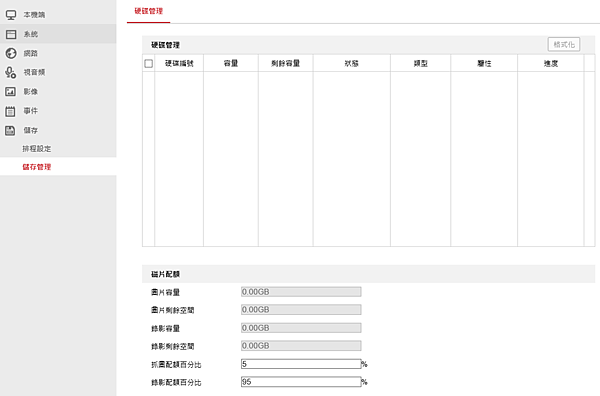The image size is (600, 396).
Task: Click the 圖片容量 field showing 0.00GB
Action: (x=301, y=292)
